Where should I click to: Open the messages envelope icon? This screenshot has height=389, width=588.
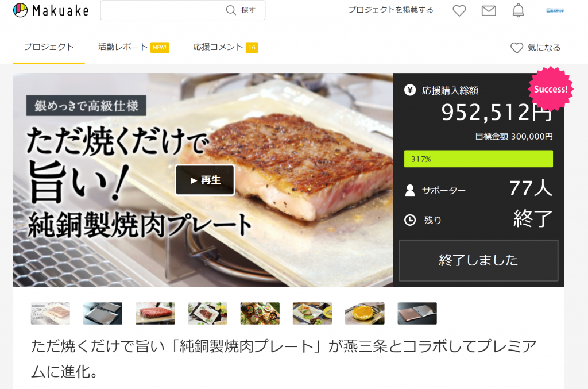coord(489,10)
